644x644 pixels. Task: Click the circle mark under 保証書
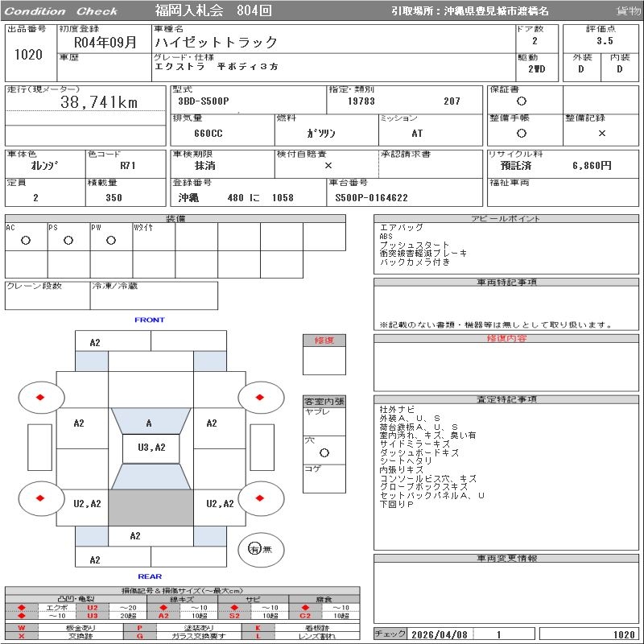pos(522,101)
